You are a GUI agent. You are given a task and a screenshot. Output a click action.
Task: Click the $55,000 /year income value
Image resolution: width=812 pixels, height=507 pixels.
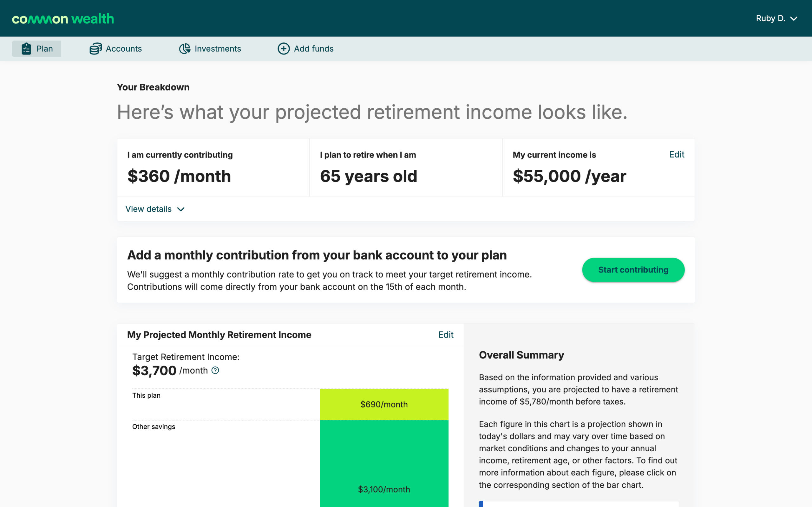coord(569,176)
